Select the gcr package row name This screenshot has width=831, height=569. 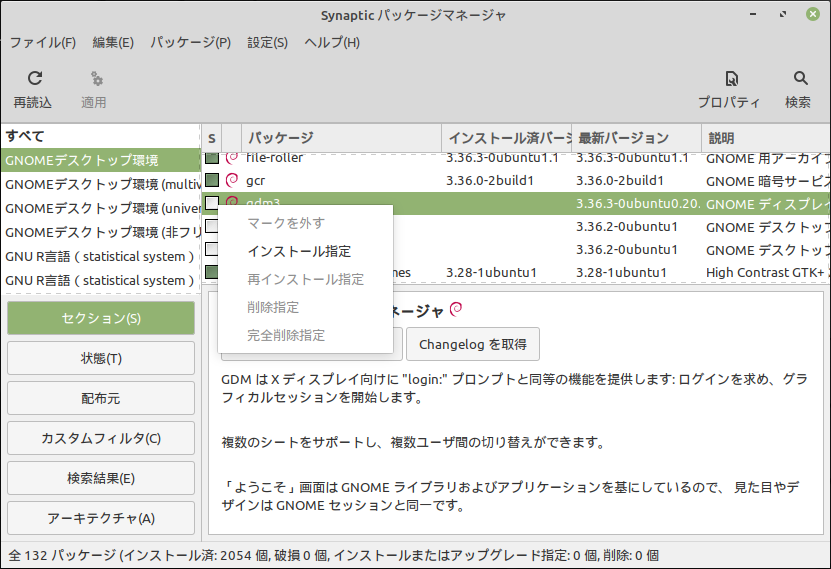255,181
